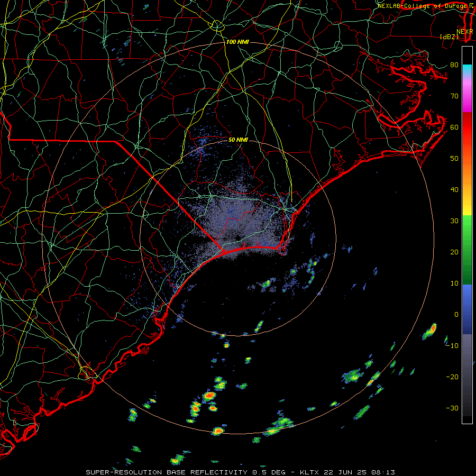Click the 80 value on the color scale
Image resolution: width=476 pixels, height=476 pixels.
pos(454,65)
